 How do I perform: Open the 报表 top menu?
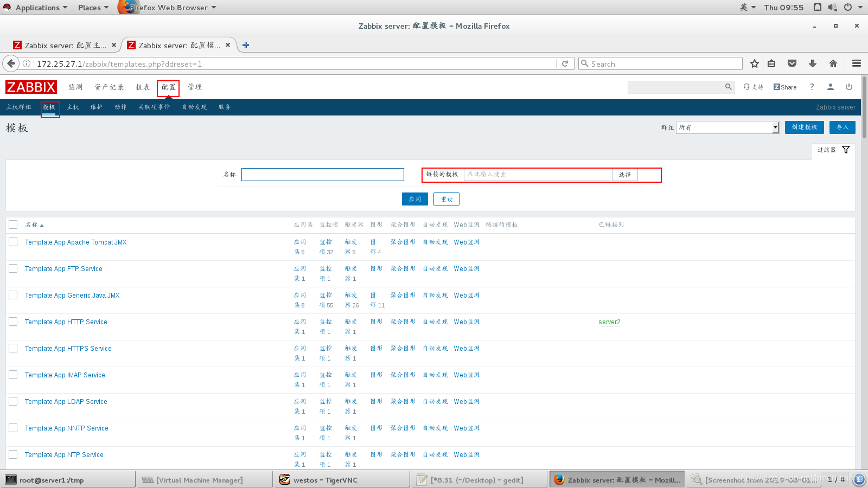[143, 87]
